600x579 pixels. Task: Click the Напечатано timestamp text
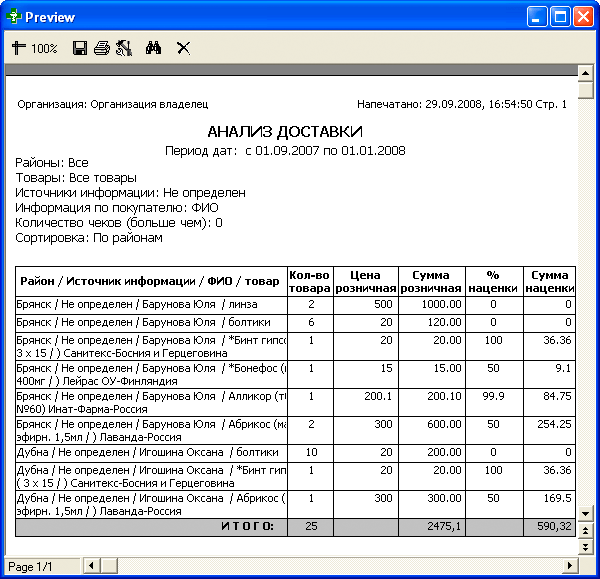click(444, 104)
